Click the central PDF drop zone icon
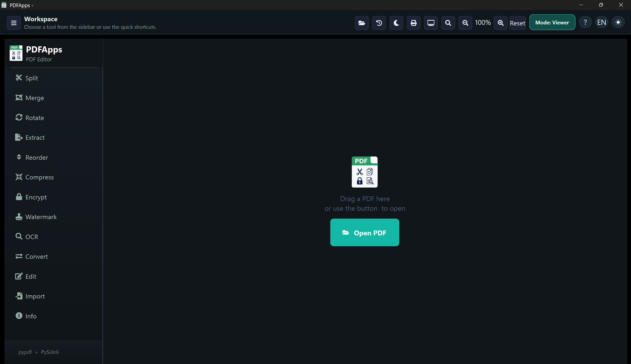 (x=365, y=172)
